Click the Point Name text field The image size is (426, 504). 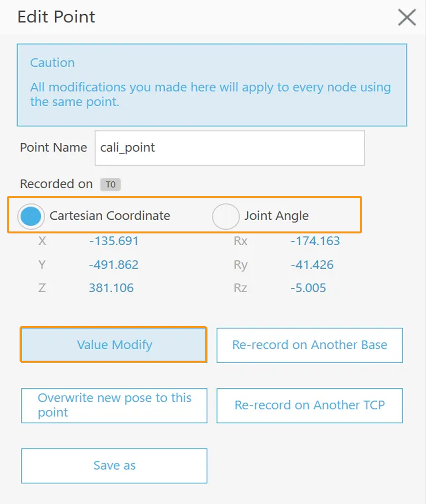click(230, 148)
